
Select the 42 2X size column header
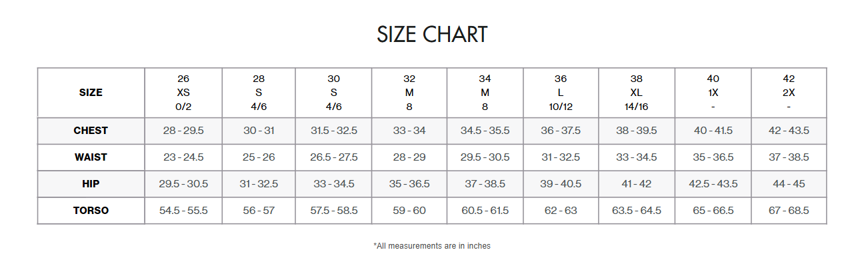pos(789,93)
